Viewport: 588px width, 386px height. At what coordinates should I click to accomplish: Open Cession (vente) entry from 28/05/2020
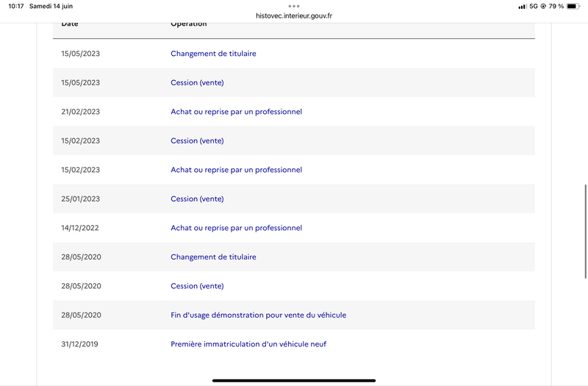(197, 286)
